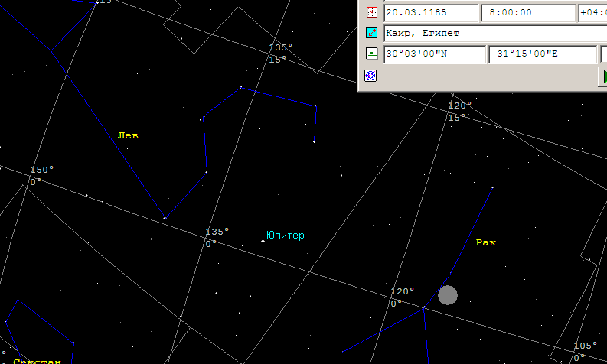607x364 pixels.
Task: Click the red clock date/time icon
Action: pos(372,12)
